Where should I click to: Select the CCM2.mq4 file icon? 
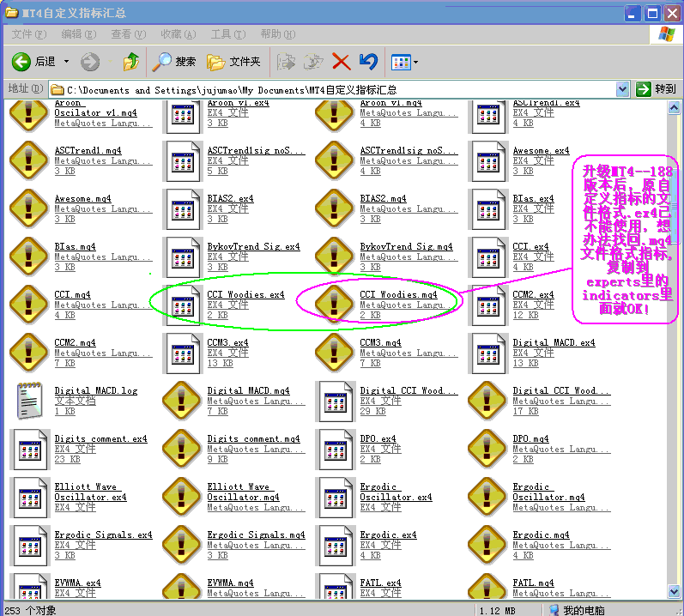pyautogui.click(x=29, y=352)
